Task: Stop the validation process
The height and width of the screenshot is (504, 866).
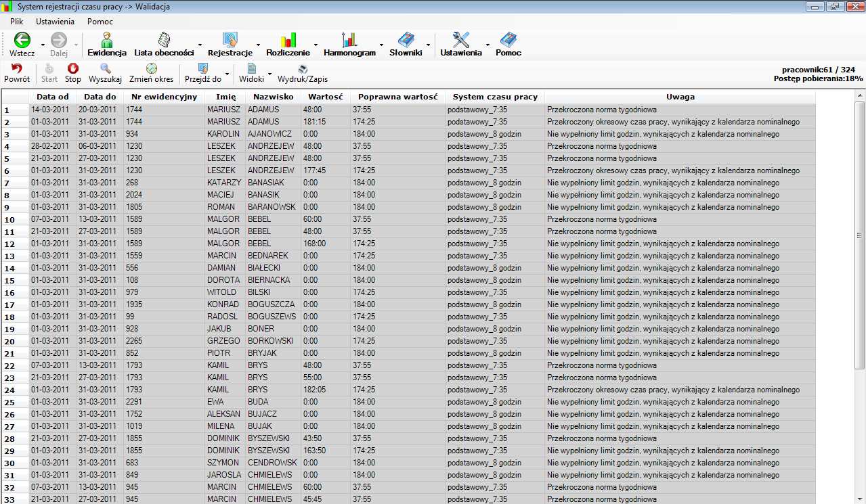Action: point(73,73)
